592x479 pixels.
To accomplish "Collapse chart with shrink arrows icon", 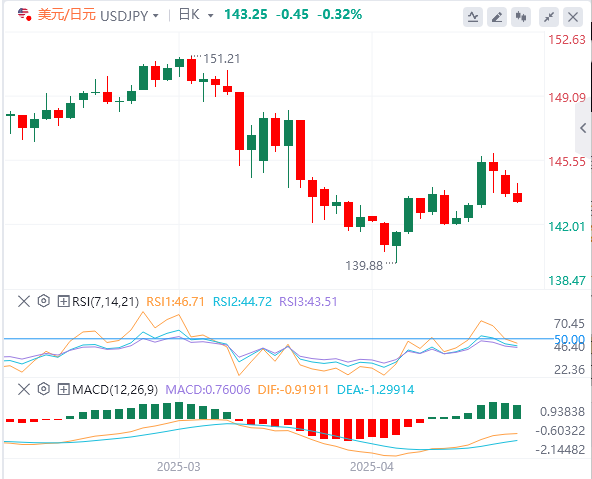I will click(549, 17).
